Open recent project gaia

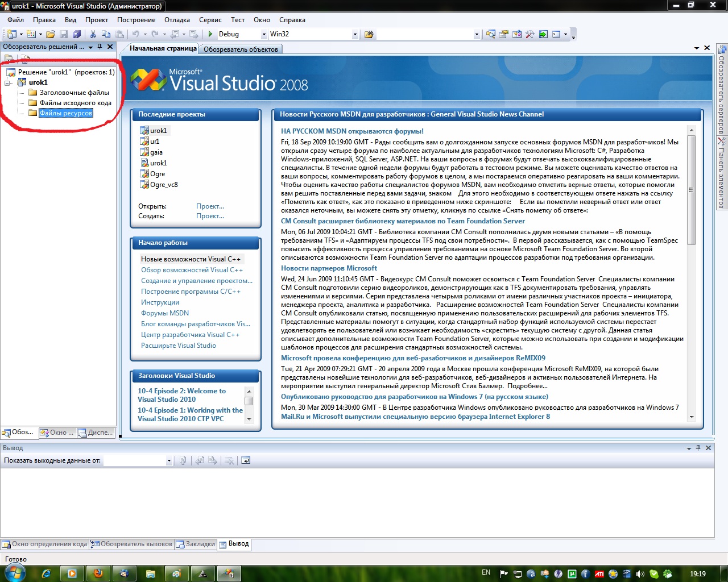point(156,152)
